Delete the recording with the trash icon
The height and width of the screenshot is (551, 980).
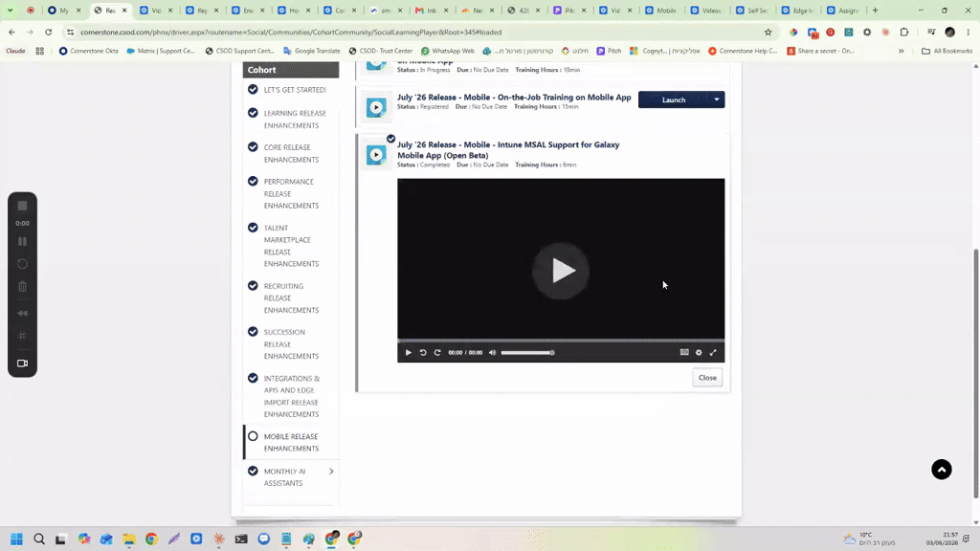coord(23,287)
